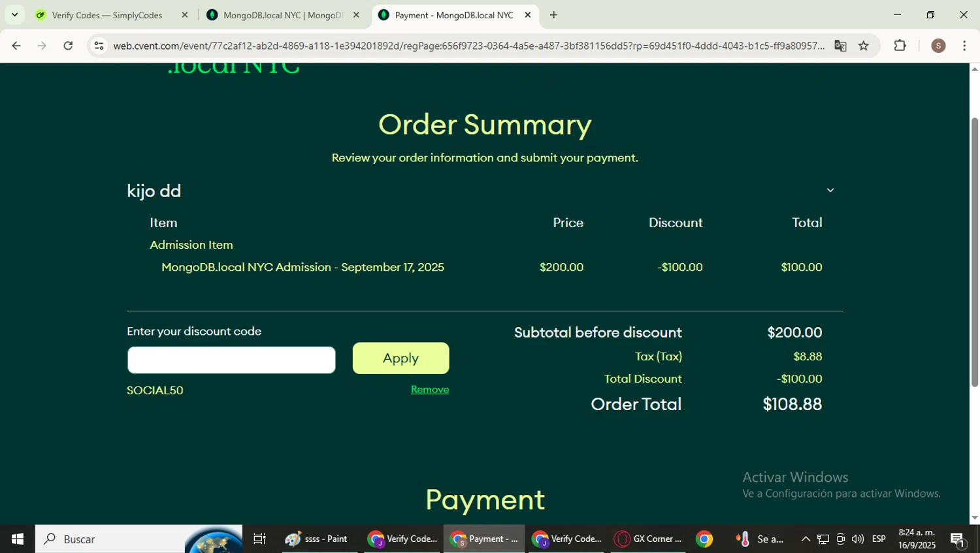The image size is (980, 553).
Task: Click the browser forward arrow
Action: pyautogui.click(x=42, y=46)
